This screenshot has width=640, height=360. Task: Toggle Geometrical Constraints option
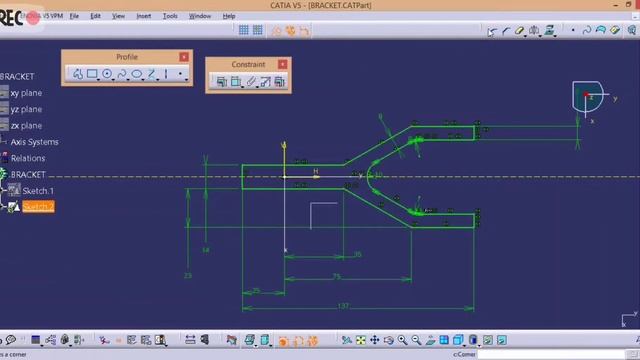pos(290,31)
